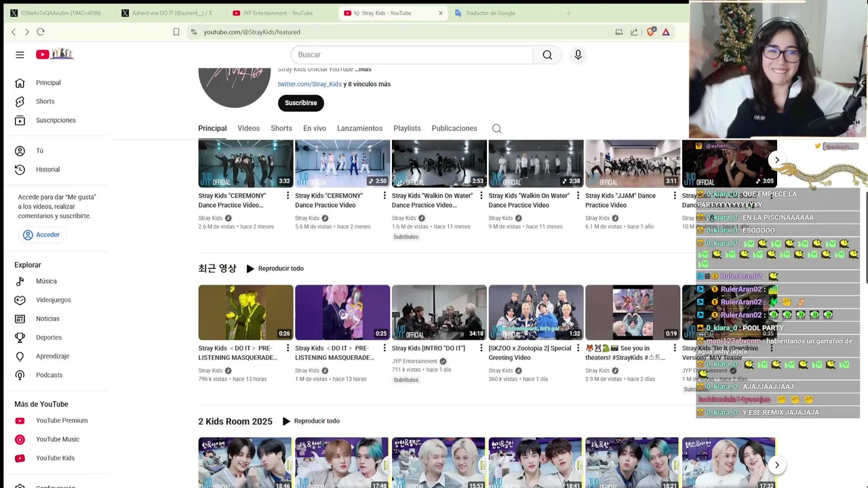Start voice search with microphone icon
Viewport: 868px width, 488px height.
pyautogui.click(x=578, y=55)
